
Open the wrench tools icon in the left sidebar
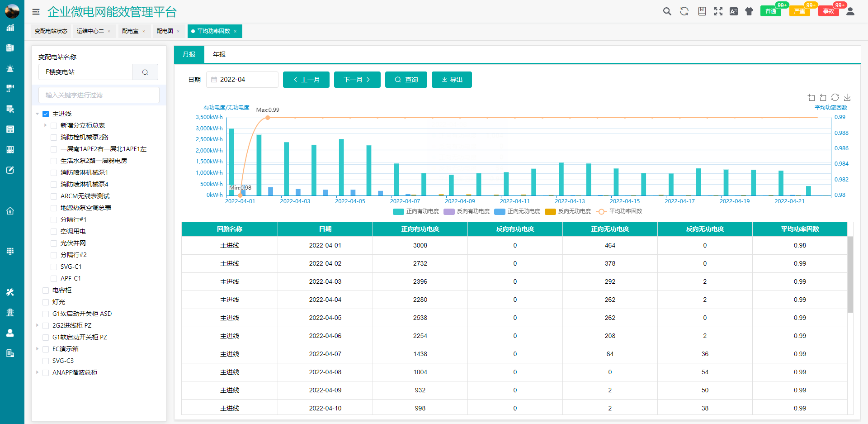pos(10,292)
